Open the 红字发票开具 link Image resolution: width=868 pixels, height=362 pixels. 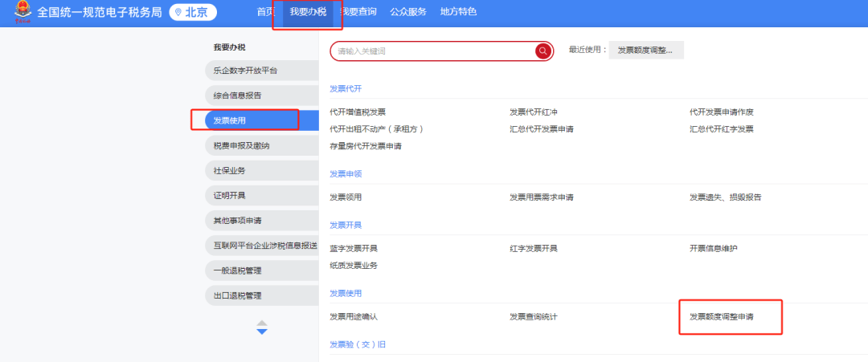click(533, 248)
